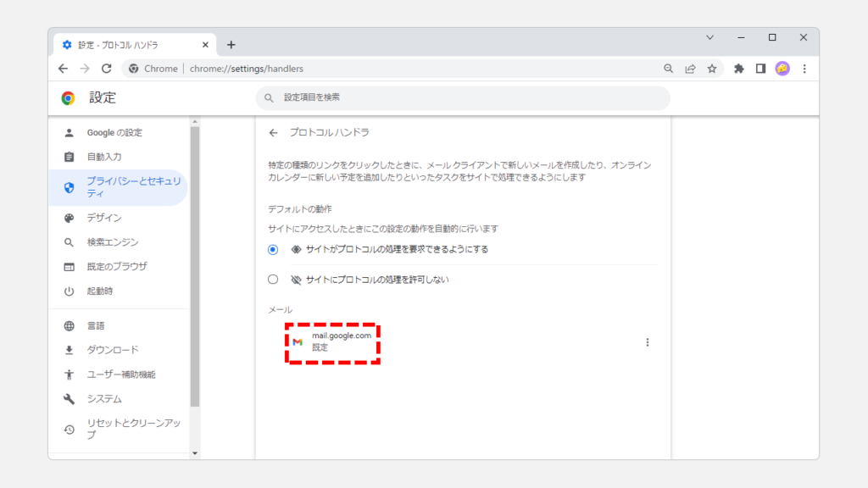Open a new tab with plus button
868x488 pixels.
coord(231,45)
